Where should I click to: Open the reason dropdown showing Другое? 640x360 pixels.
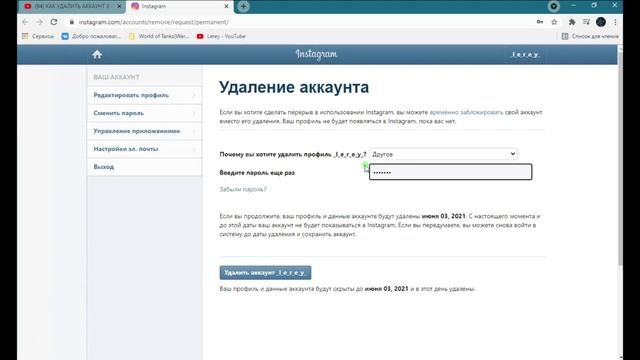coord(443,154)
